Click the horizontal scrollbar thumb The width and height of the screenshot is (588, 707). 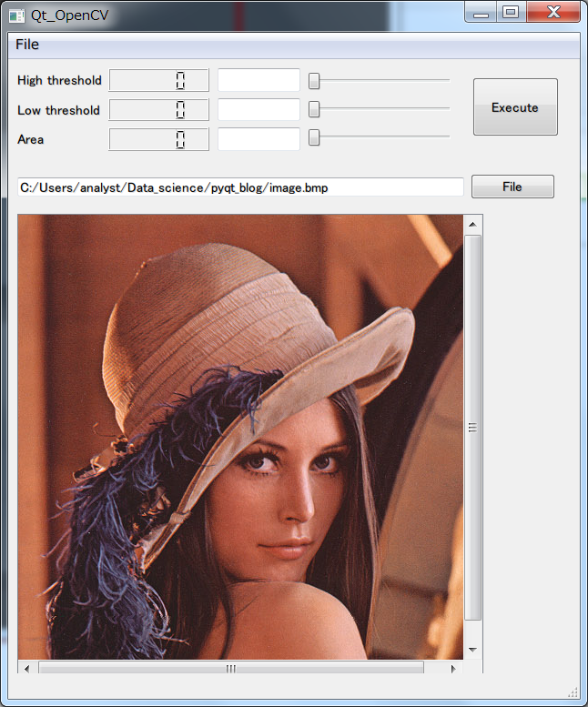[231, 669]
